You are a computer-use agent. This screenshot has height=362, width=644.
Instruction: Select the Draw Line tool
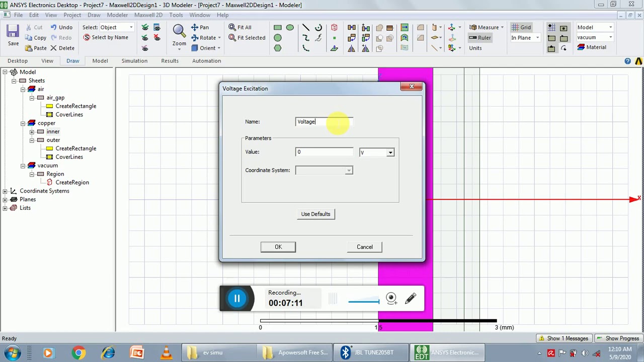pyautogui.click(x=305, y=27)
